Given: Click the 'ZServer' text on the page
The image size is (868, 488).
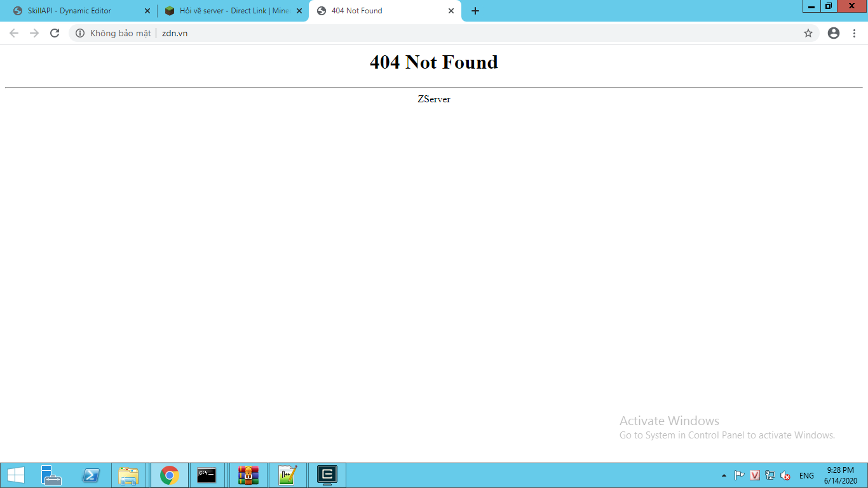Looking at the screenshot, I should [434, 99].
